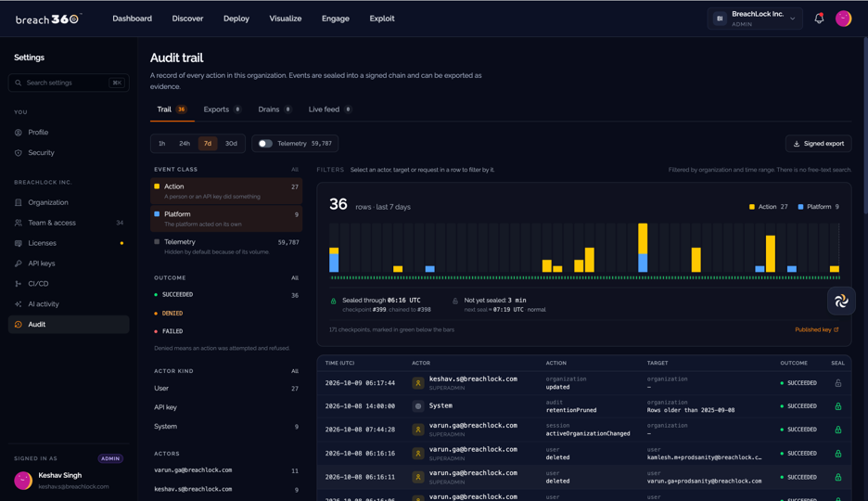The width and height of the screenshot is (868, 501).
Task: Click the green lock beside Sealed through
Action: point(333,302)
